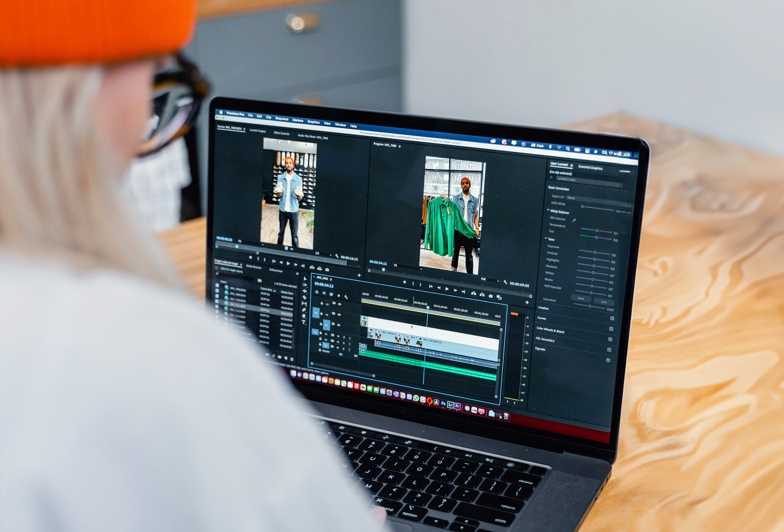Click Export Frame camera icon in Program monitor

coord(490,296)
